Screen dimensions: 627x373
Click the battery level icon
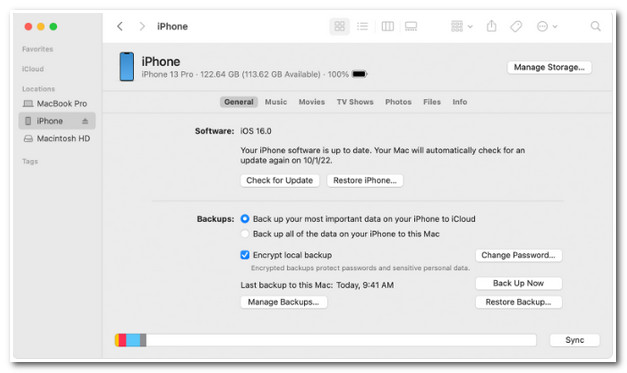(x=359, y=74)
